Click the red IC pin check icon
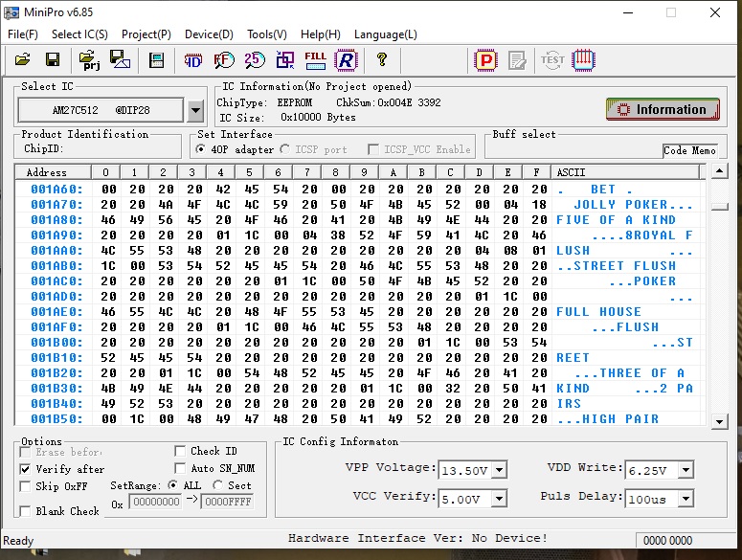Image resolution: width=742 pixels, height=560 pixels. 583,60
